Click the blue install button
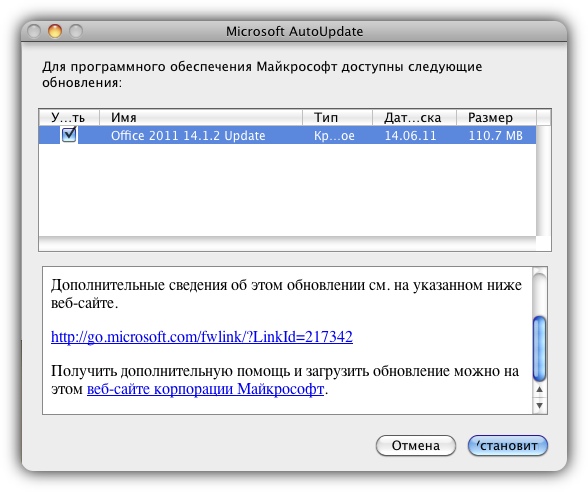588x492 pixels. pyautogui.click(x=508, y=446)
